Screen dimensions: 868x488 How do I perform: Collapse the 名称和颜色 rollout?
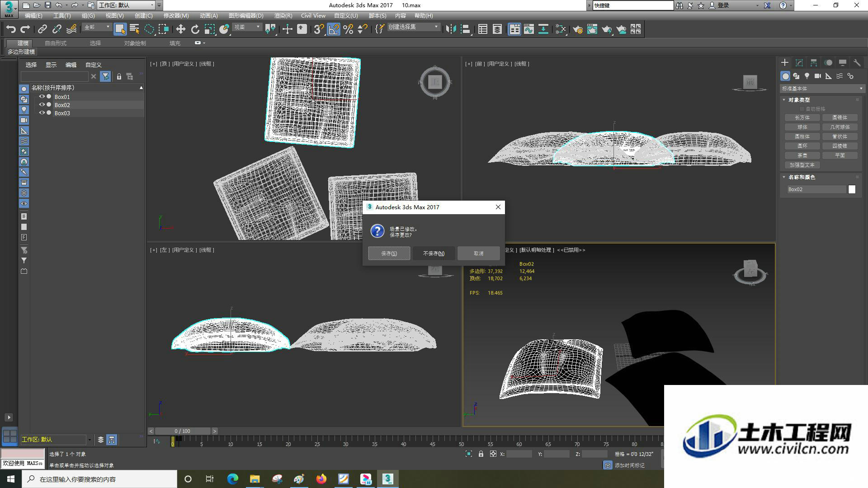click(x=801, y=177)
